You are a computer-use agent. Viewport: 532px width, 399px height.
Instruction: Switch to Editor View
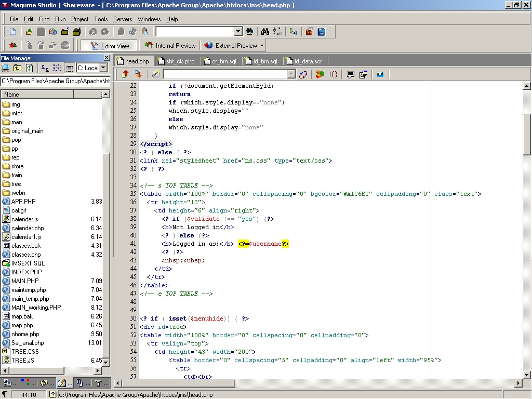(109, 46)
